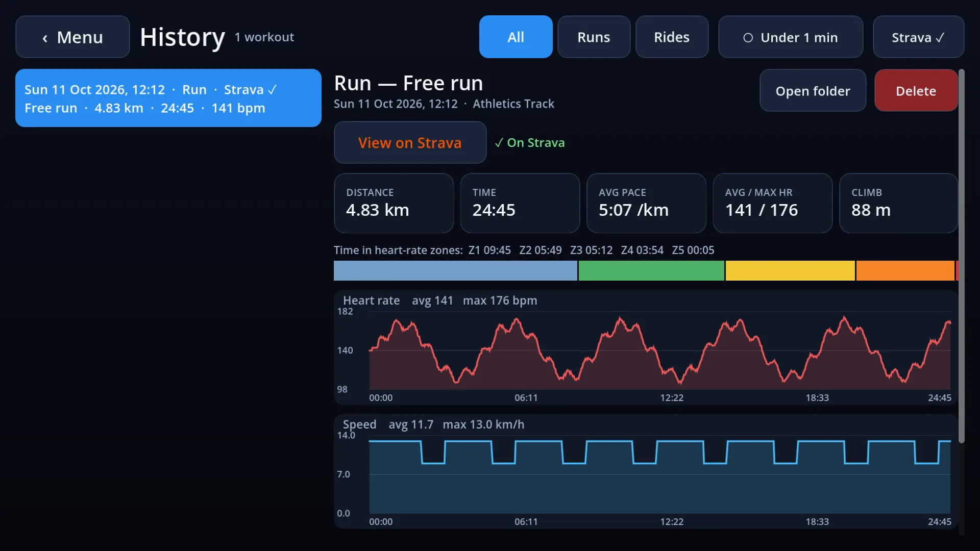Filter history by Runs
980x551 pixels.
tap(594, 37)
